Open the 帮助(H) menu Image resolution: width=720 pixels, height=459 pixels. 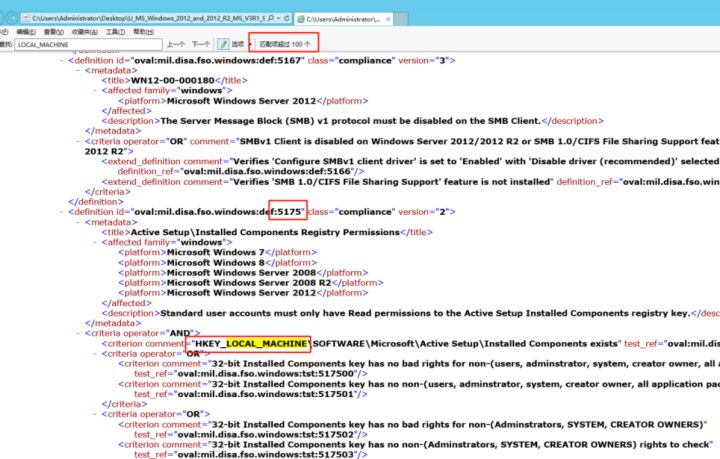[x=143, y=32]
